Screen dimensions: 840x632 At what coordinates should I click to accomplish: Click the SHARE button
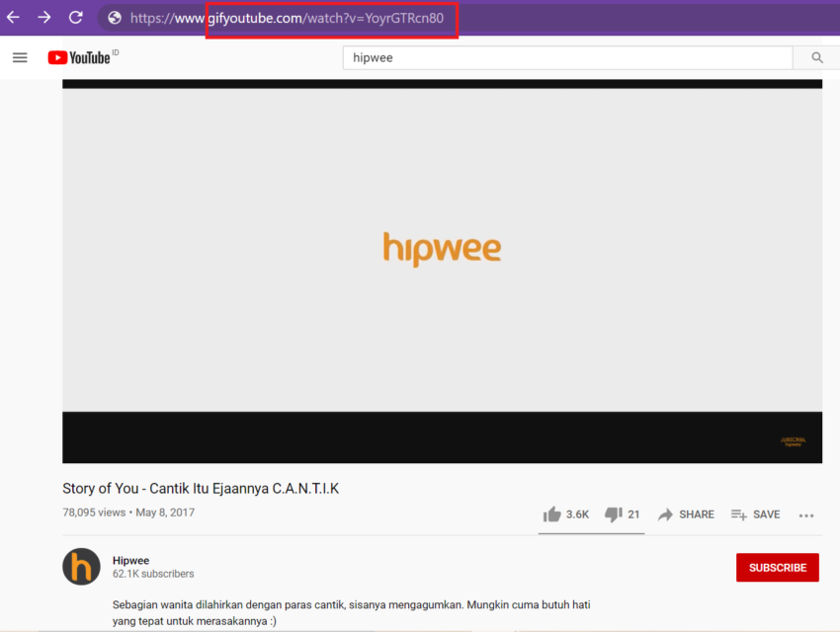[x=686, y=514]
